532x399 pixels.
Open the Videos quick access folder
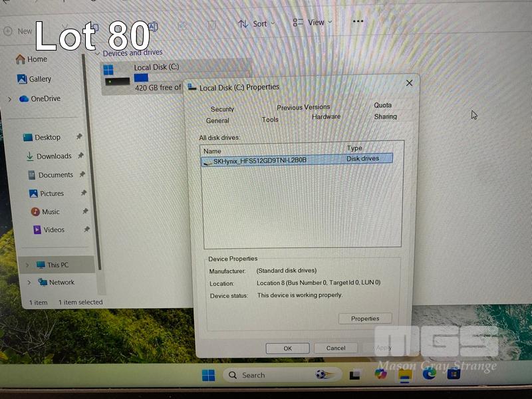pos(49,229)
